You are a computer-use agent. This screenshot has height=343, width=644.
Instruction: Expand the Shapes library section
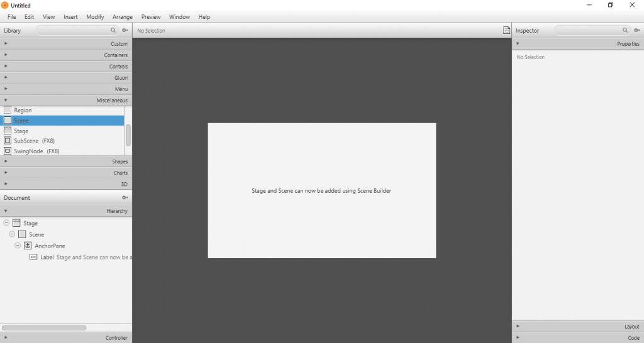pyautogui.click(x=65, y=161)
